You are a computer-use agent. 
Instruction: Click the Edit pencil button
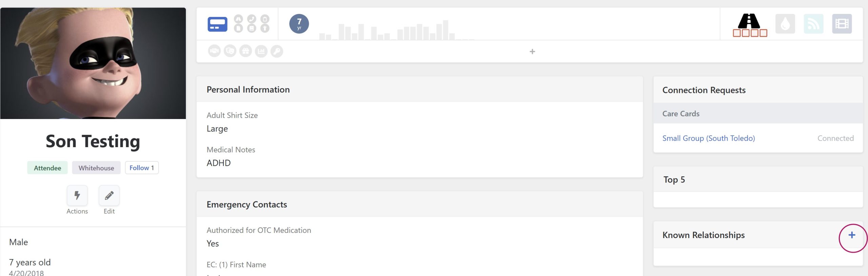[109, 195]
